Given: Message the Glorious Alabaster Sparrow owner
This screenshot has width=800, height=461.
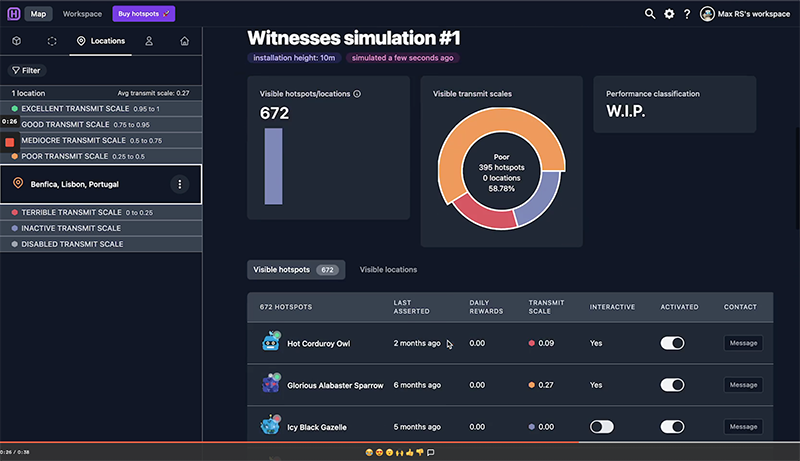Looking at the screenshot, I should 743,385.
